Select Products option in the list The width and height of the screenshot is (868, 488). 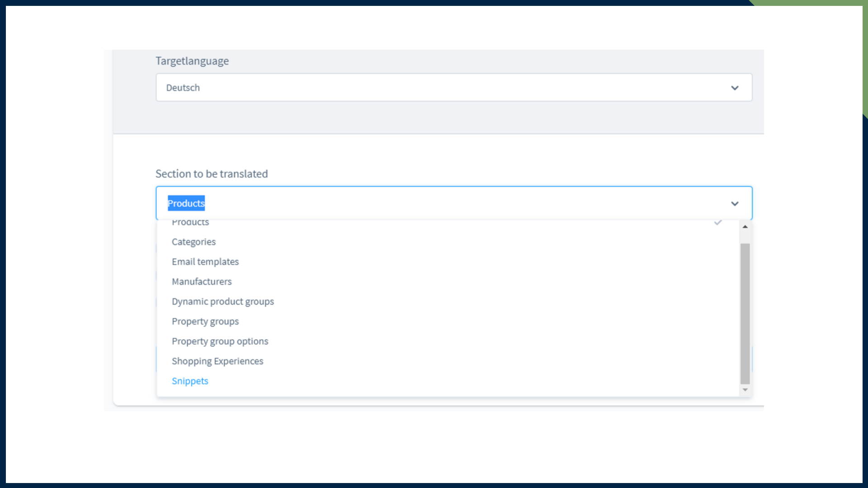pos(190,223)
